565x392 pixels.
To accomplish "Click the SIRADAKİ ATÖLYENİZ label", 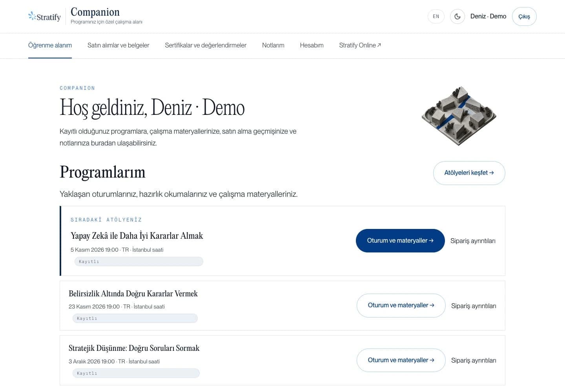I will [106, 220].
